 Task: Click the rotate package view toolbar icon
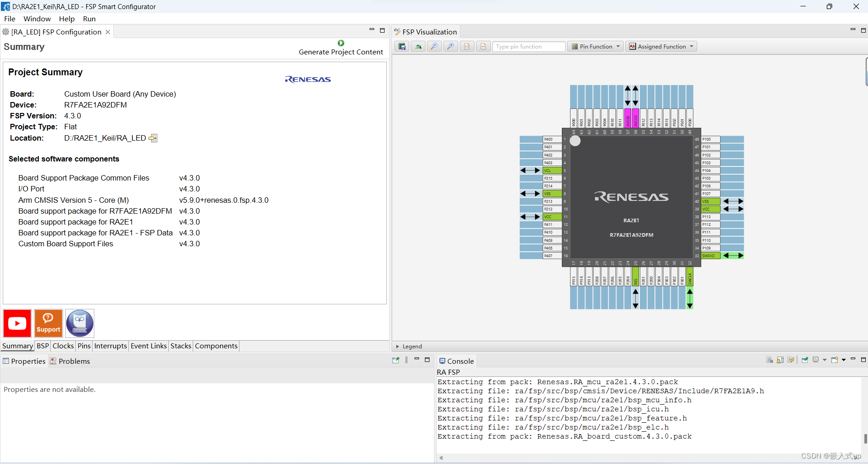pos(418,46)
